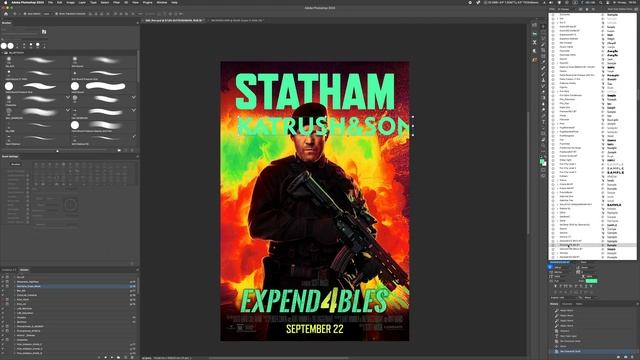The image size is (640, 360).
Task: Open the Actions panel options menu
Action: (137, 270)
